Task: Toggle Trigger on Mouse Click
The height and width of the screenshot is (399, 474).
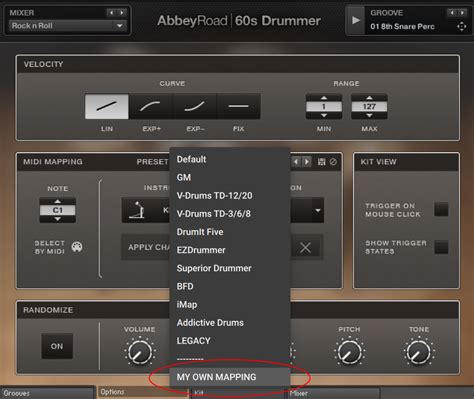Action: (x=441, y=209)
